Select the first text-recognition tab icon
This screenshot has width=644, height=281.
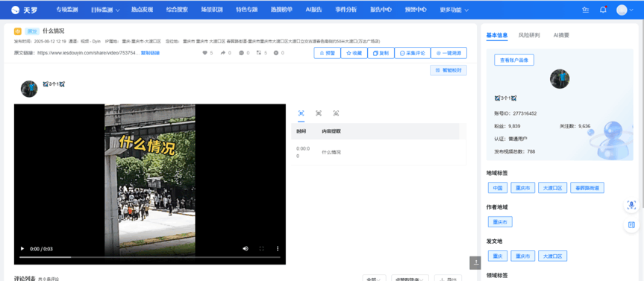coord(301,113)
